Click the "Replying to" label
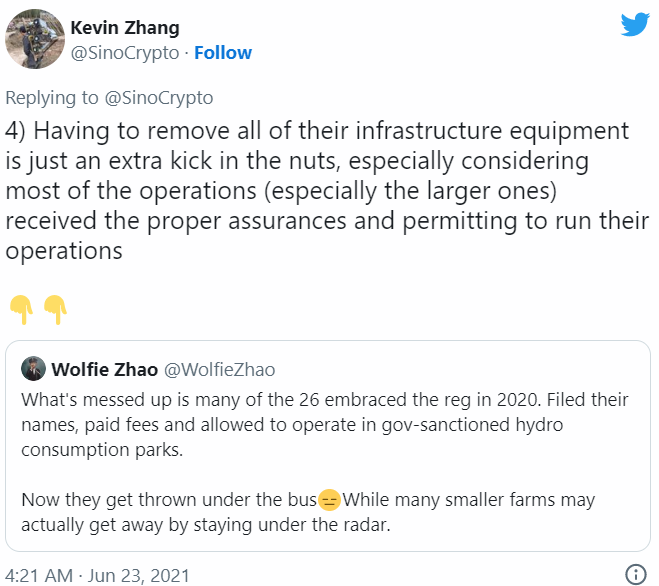Image resolution: width=659 pixels, height=586 pixels. (52, 97)
